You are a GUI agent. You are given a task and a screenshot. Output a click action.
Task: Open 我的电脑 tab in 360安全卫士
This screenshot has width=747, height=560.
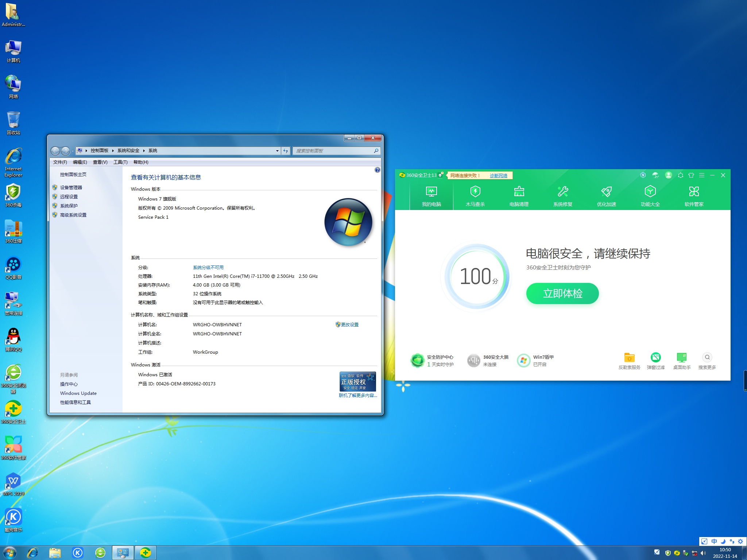(431, 196)
